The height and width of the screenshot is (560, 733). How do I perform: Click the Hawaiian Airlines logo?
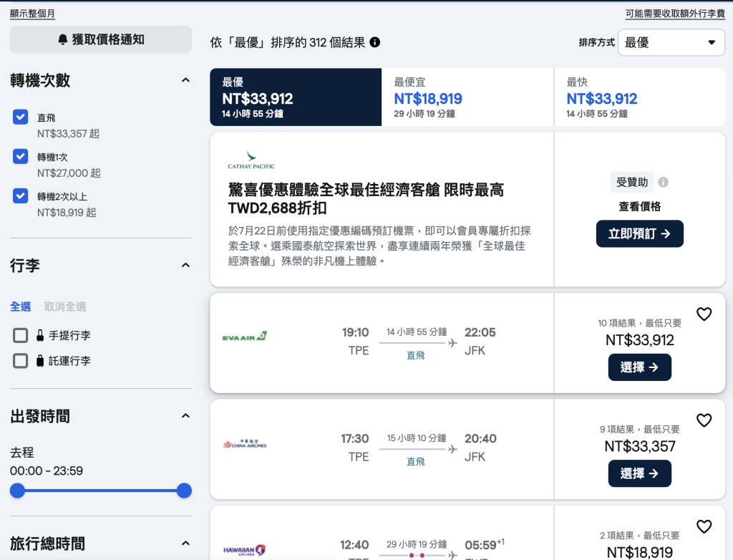point(245,550)
